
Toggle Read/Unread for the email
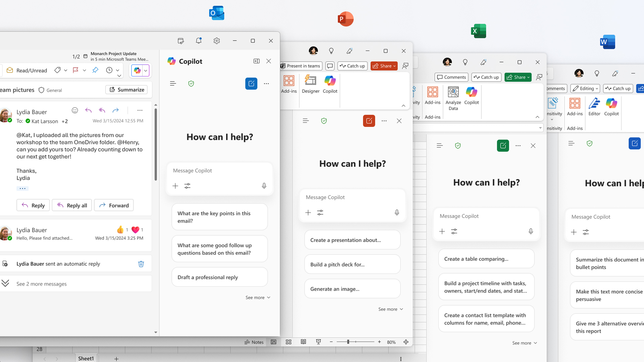(x=27, y=70)
